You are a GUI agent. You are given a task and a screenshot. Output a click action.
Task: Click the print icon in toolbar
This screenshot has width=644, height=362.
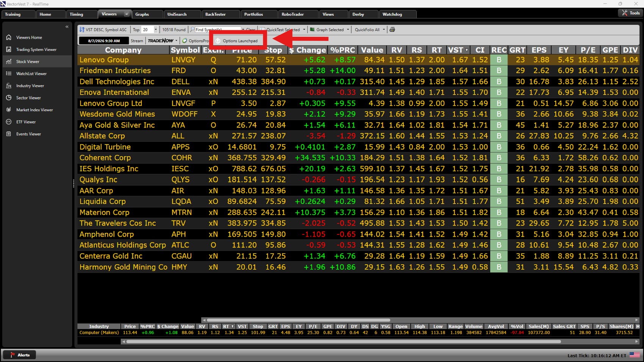click(392, 30)
